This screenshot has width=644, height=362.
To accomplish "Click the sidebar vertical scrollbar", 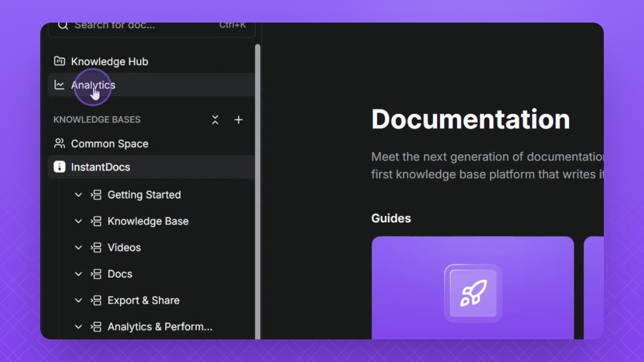I will tap(258, 191).
